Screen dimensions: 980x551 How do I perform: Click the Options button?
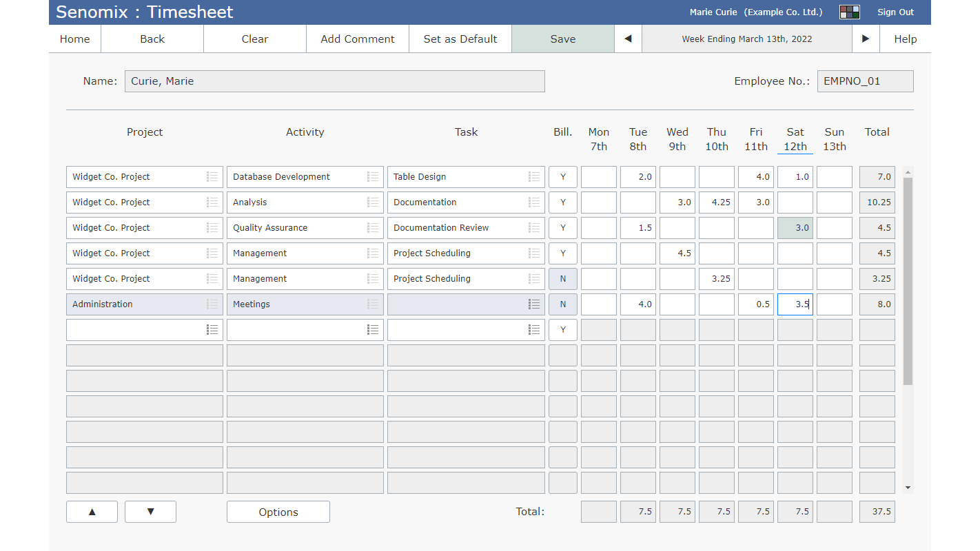coord(278,512)
